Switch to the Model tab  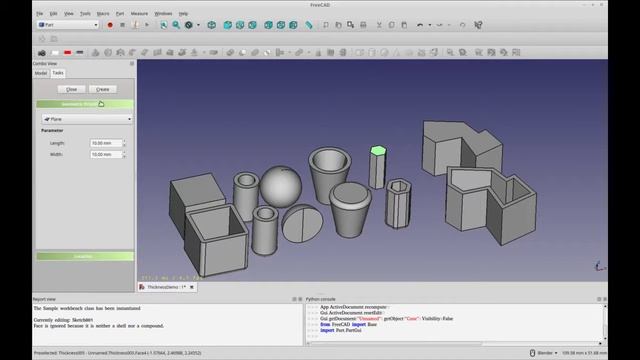[x=41, y=73]
